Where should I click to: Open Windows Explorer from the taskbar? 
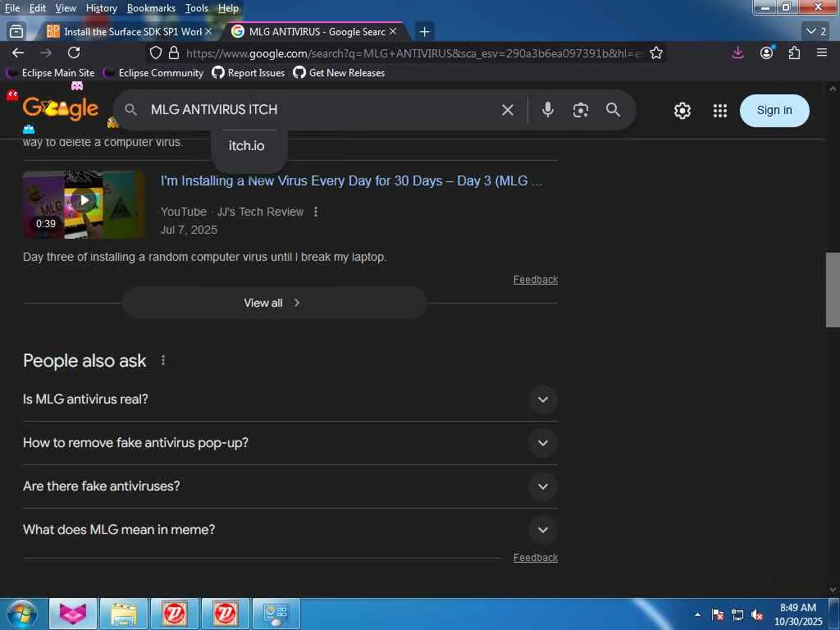(124, 614)
